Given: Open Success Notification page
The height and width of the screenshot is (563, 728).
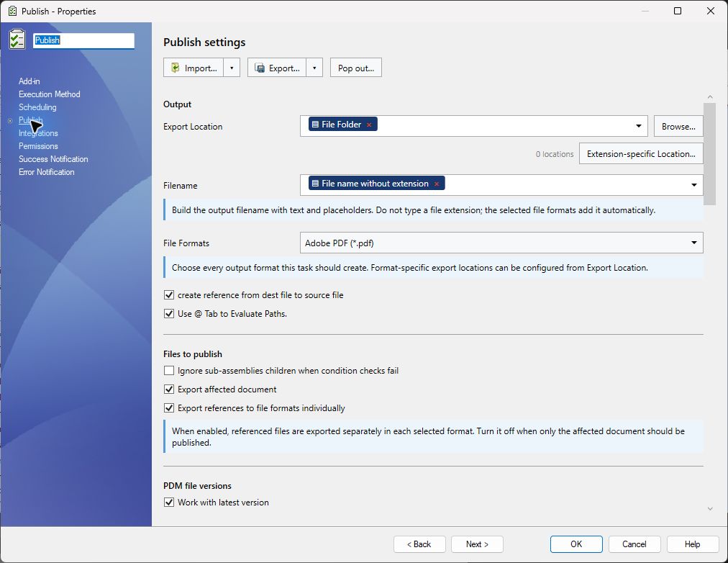Looking at the screenshot, I should [x=53, y=159].
